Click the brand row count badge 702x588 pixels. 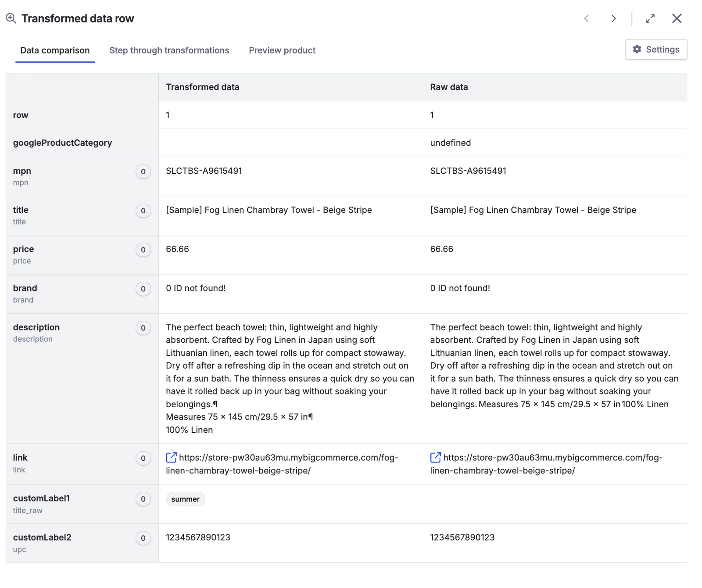(x=143, y=289)
